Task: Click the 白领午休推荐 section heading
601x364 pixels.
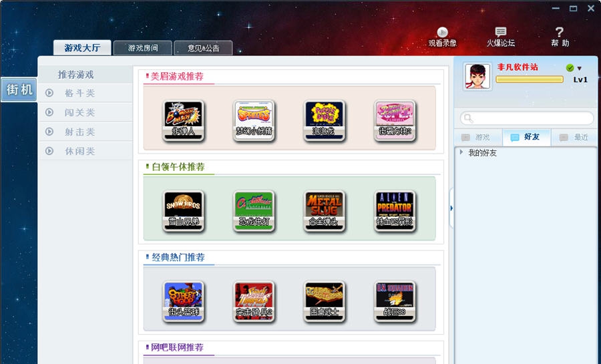Action: tap(178, 167)
